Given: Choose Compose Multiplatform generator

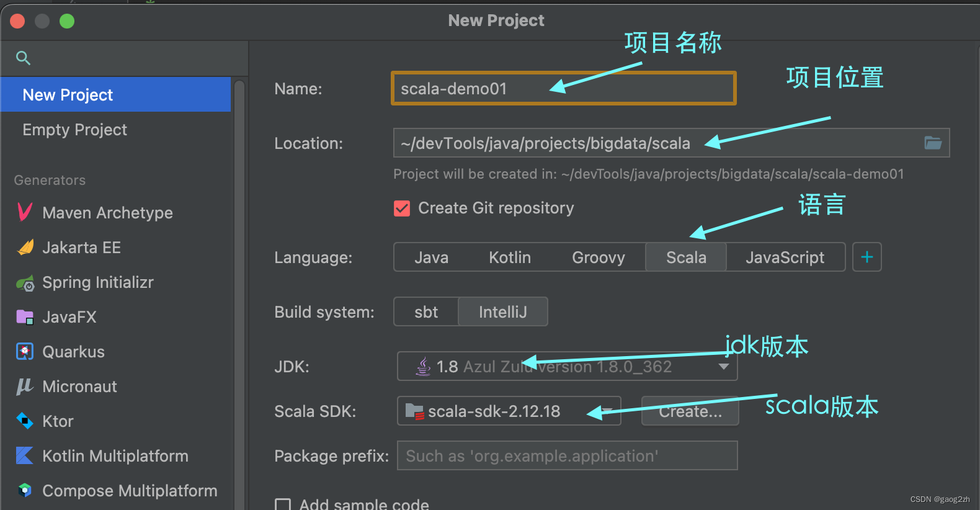Looking at the screenshot, I should [x=115, y=491].
